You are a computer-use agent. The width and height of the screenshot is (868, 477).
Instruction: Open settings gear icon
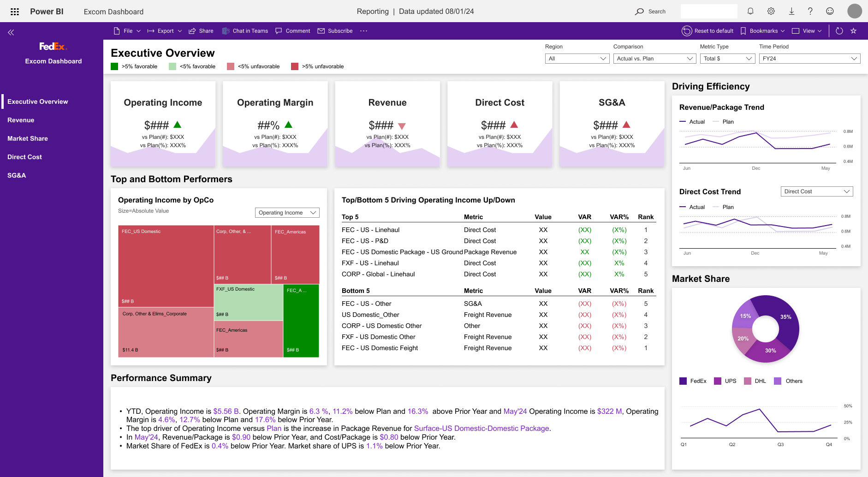pyautogui.click(x=771, y=12)
